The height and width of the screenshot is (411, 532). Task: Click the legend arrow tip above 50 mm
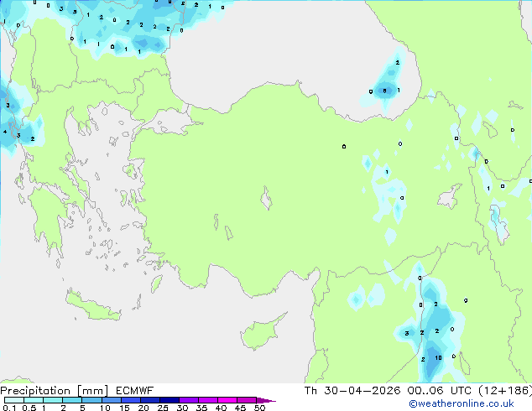pyautogui.click(x=266, y=400)
